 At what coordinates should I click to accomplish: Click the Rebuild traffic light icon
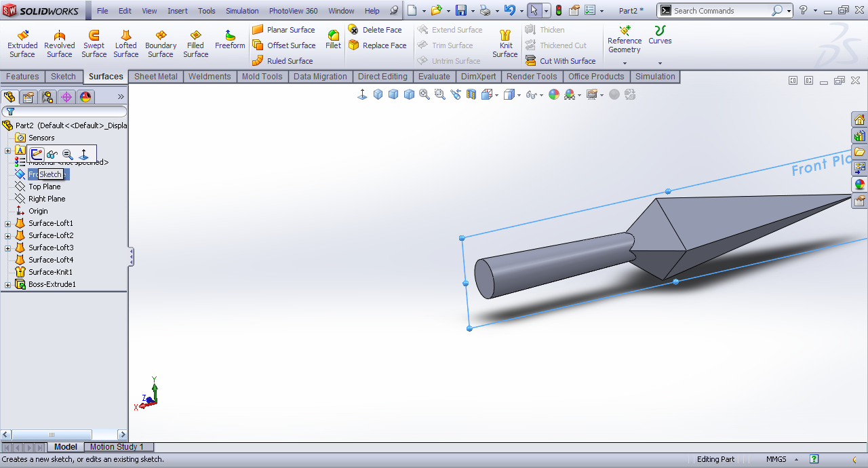click(x=558, y=11)
